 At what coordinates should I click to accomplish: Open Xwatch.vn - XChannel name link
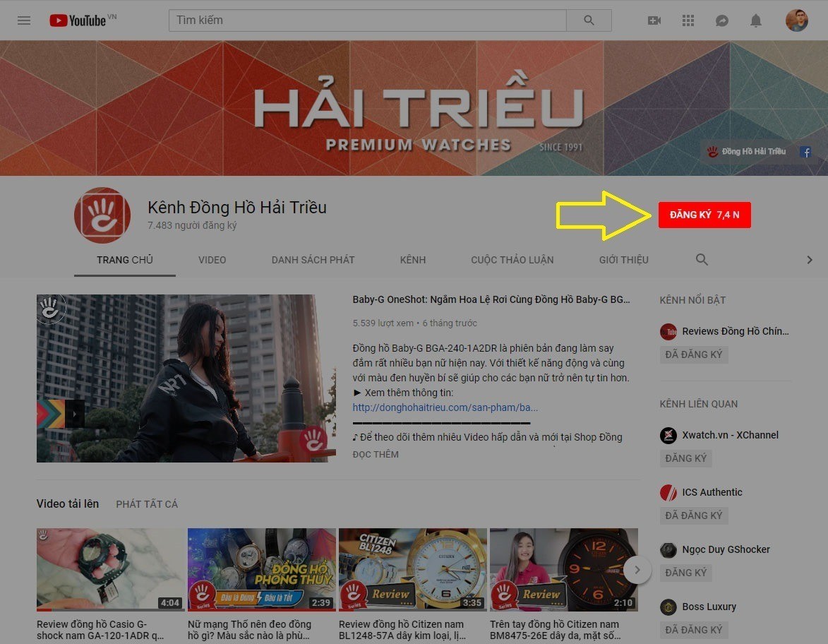(730, 435)
